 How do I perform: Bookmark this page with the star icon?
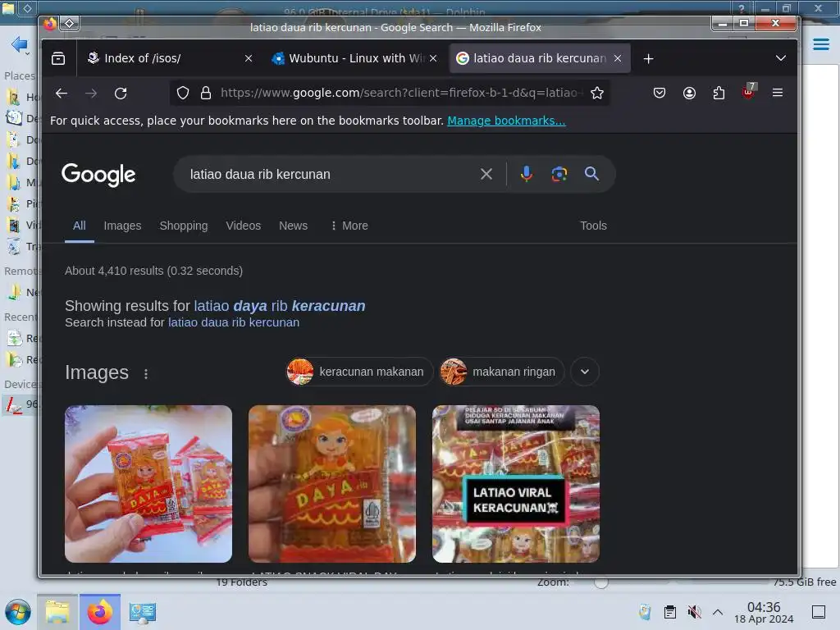coord(597,94)
